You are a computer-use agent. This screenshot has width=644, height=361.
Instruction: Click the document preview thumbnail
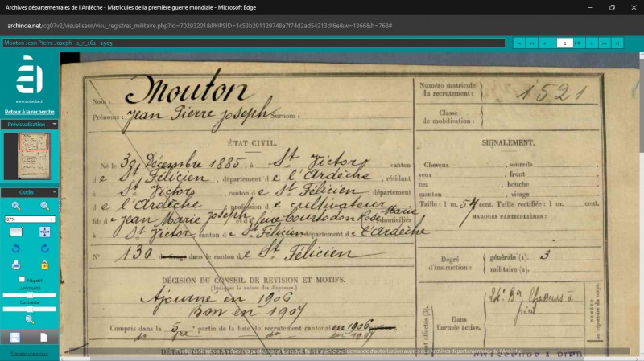(x=34, y=156)
